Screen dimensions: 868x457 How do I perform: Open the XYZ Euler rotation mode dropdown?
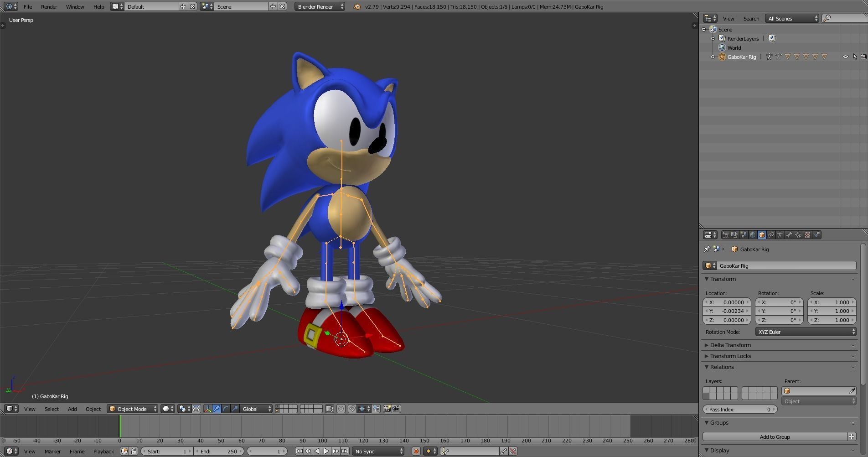[806, 332]
